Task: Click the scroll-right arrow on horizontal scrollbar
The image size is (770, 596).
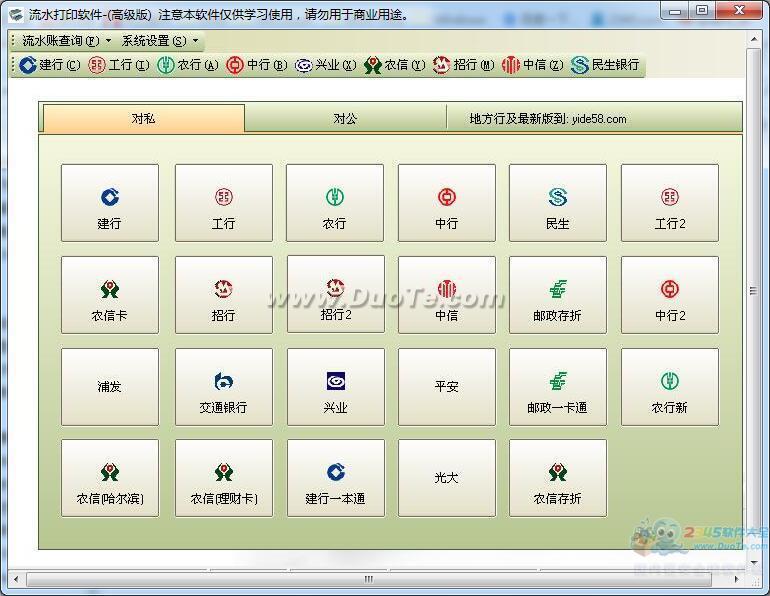Action: pos(736,579)
